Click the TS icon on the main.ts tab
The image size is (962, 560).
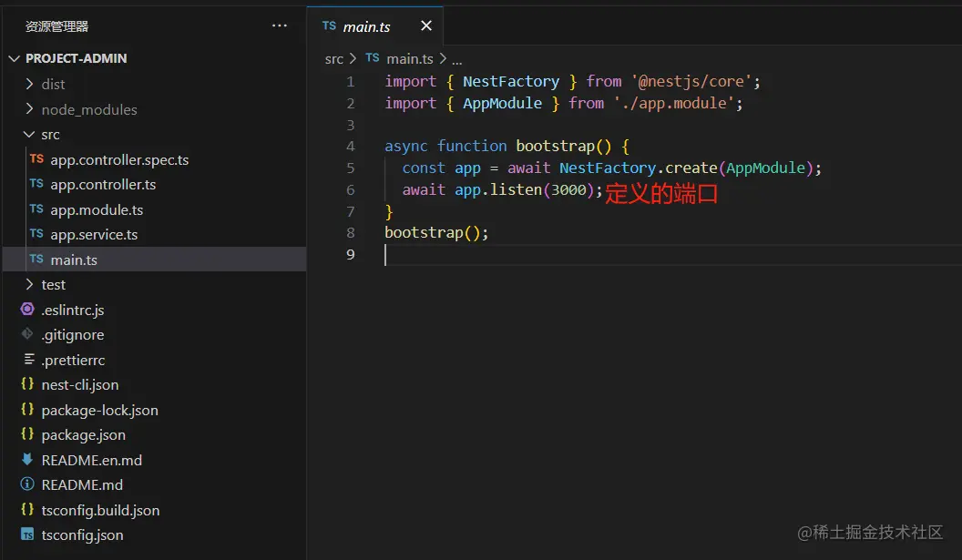click(329, 25)
